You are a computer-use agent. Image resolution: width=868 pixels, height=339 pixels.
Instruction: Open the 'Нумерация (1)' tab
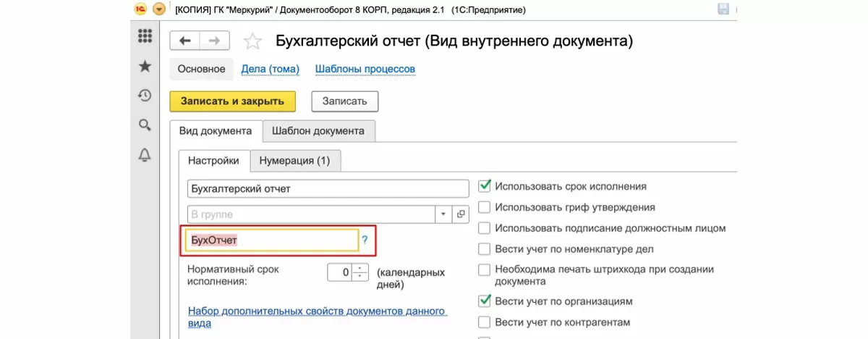pyautogui.click(x=294, y=160)
